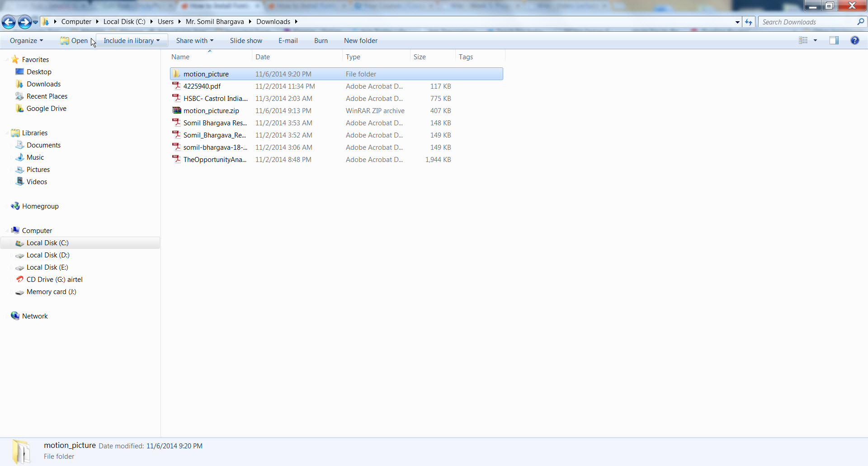The height and width of the screenshot is (466, 868).
Task: Expand the Include in library dropdown
Action: 132,41
